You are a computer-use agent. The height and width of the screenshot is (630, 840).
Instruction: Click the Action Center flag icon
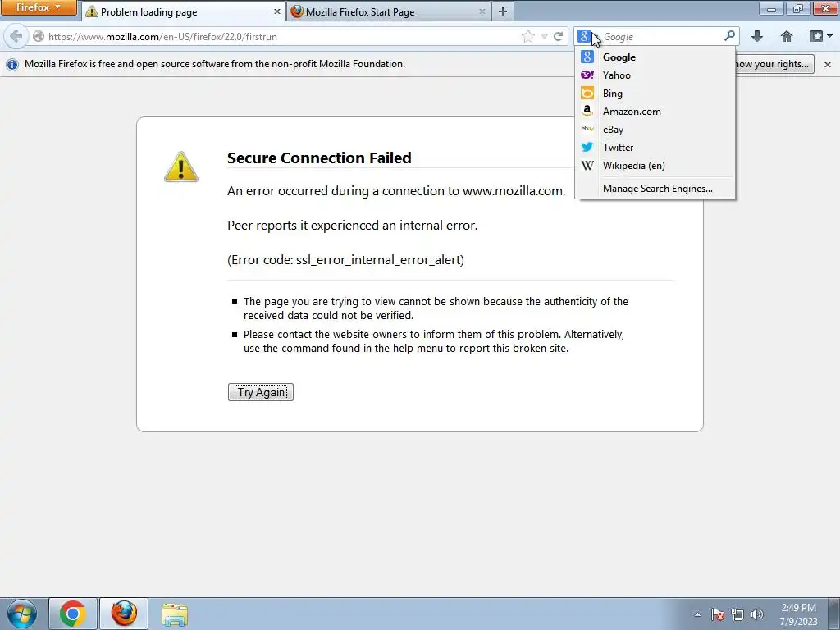pos(718,614)
